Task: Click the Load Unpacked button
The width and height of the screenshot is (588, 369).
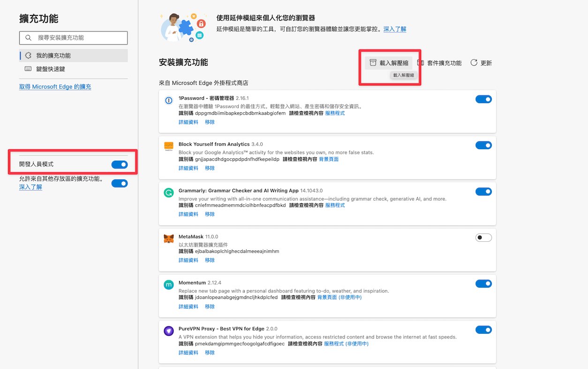Action: point(389,63)
